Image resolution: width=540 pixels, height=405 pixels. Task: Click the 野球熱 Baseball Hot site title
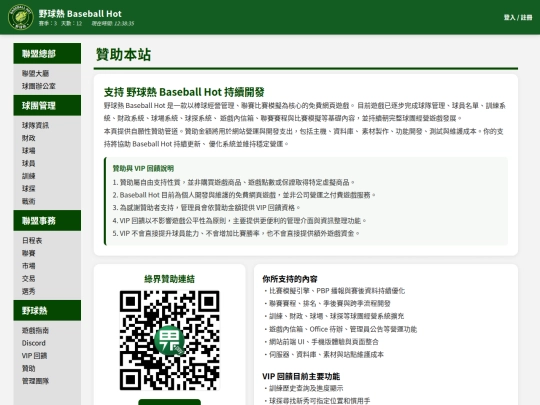(80, 14)
